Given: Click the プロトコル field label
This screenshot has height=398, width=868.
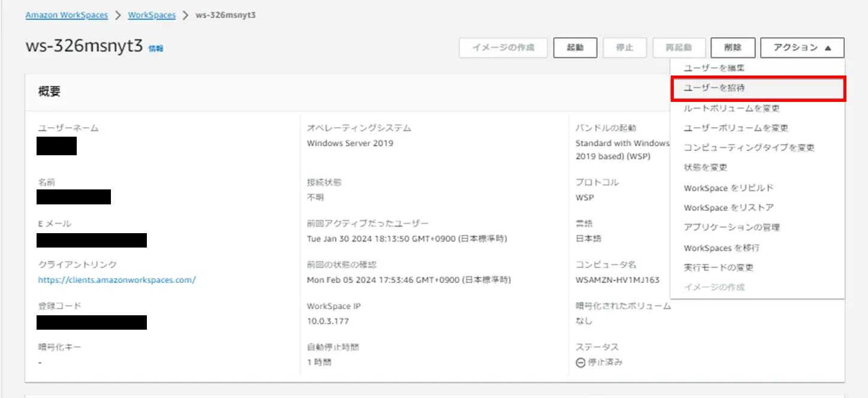Looking at the screenshot, I should 597,182.
